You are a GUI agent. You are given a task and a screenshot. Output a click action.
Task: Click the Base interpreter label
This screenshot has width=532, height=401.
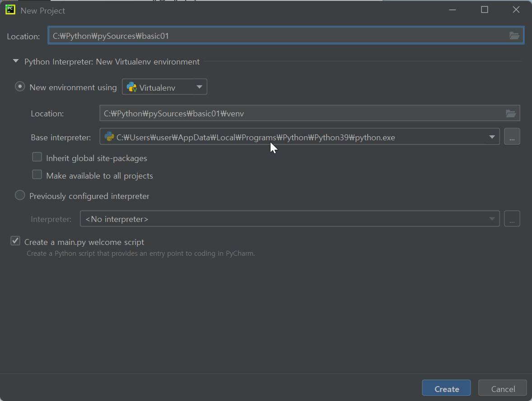tap(61, 138)
